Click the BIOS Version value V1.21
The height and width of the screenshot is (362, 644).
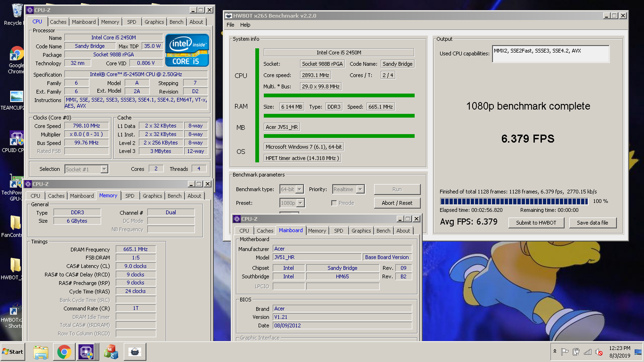342,317
